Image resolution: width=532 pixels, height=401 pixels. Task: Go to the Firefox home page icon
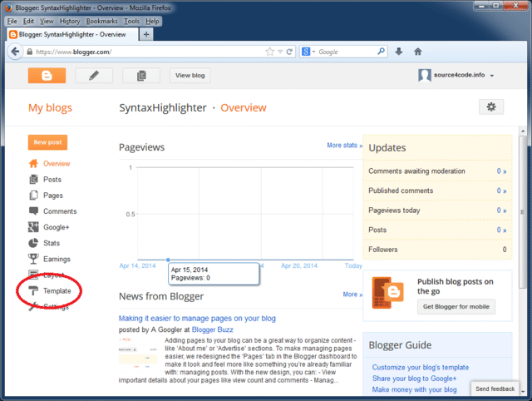pyautogui.click(x=417, y=52)
